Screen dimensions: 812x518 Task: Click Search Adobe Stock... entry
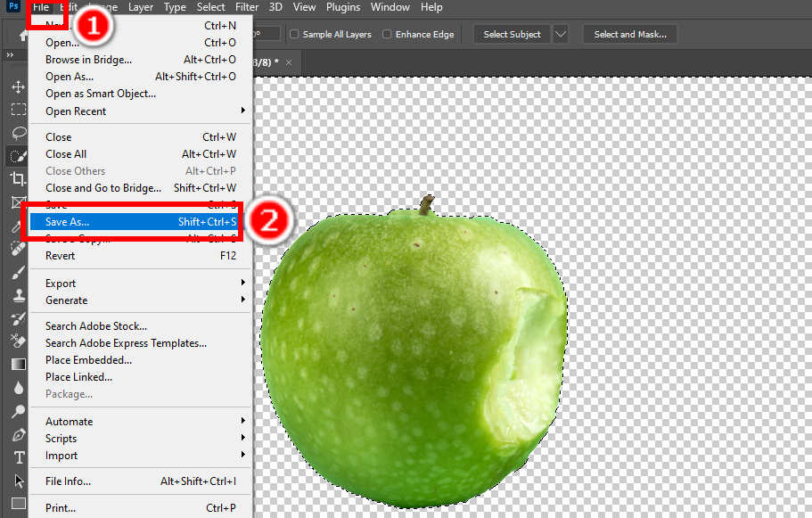tap(140, 326)
